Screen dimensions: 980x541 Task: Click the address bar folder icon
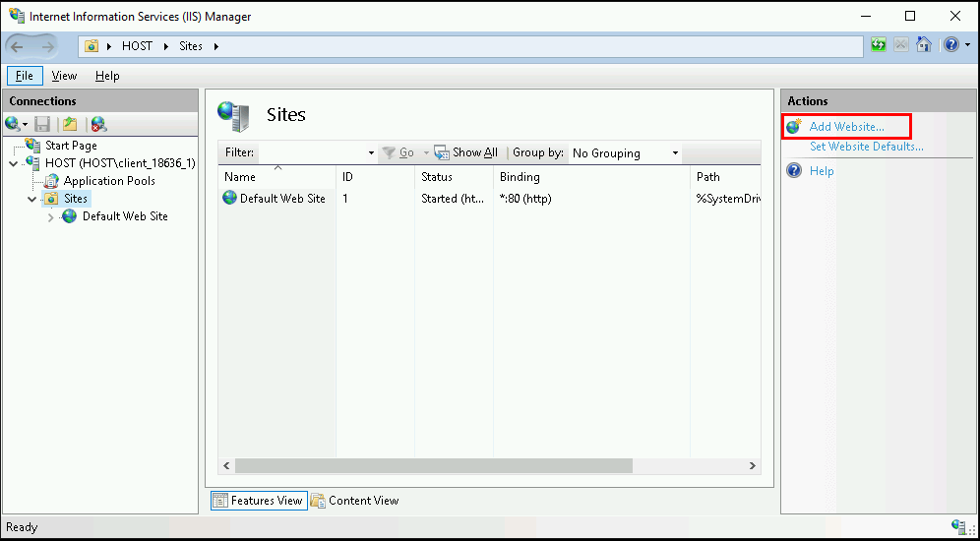[x=92, y=46]
